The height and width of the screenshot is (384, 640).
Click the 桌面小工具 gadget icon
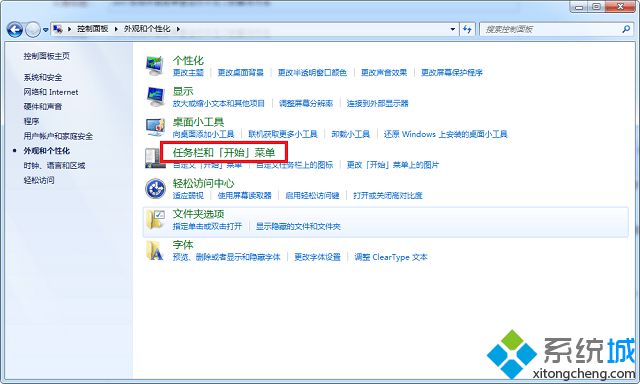tap(155, 127)
